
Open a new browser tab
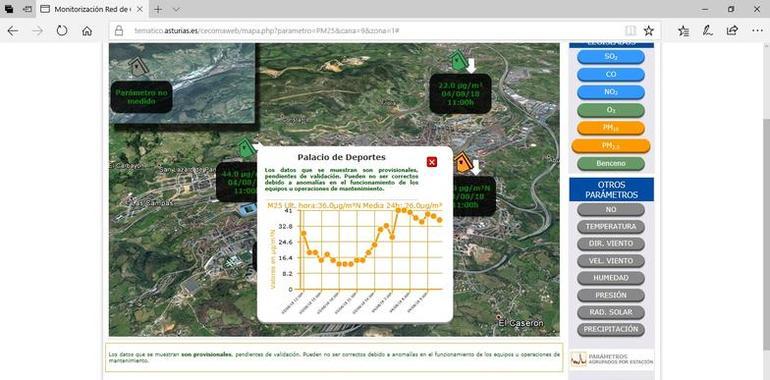[x=158, y=9]
